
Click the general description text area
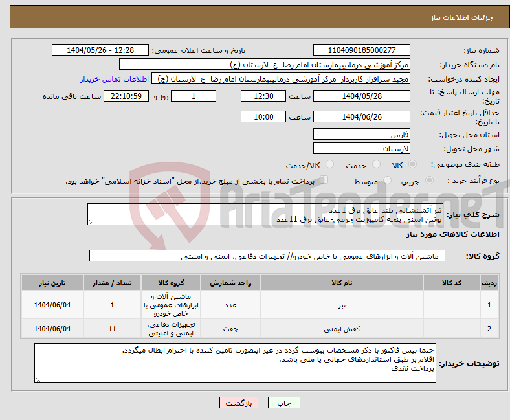pyautogui.click(x=265, y=214)
